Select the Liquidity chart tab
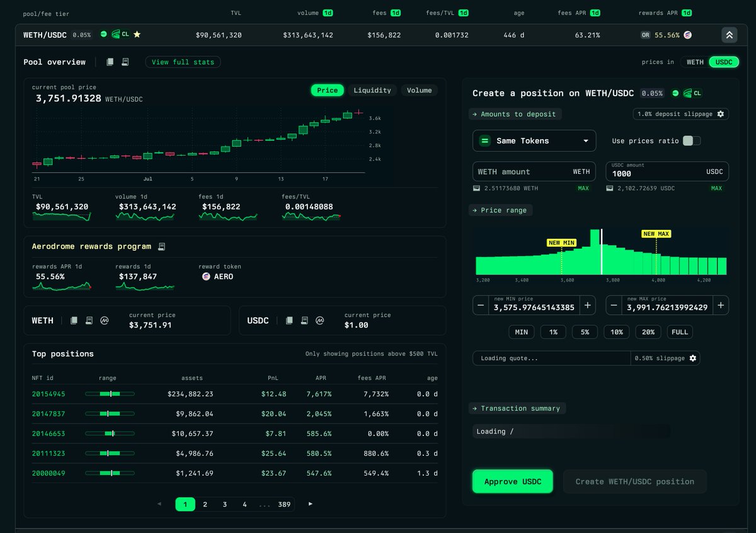756x533 pixels. [372, 90]
